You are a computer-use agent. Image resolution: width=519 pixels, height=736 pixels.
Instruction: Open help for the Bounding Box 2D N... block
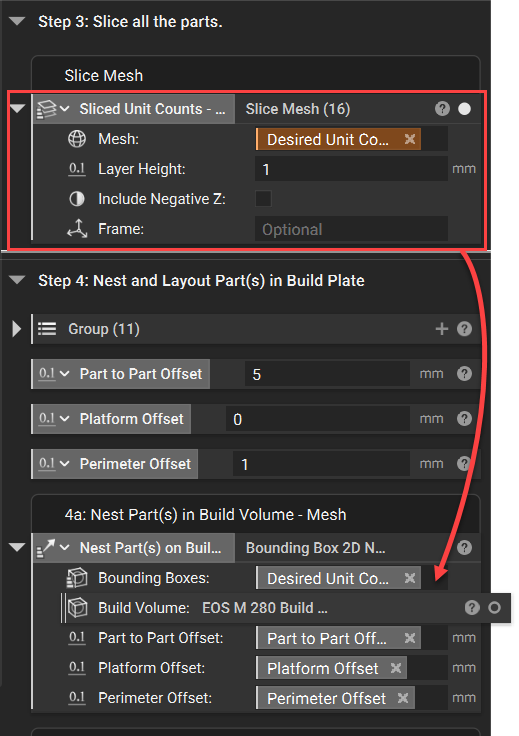(x=465, y=547)
